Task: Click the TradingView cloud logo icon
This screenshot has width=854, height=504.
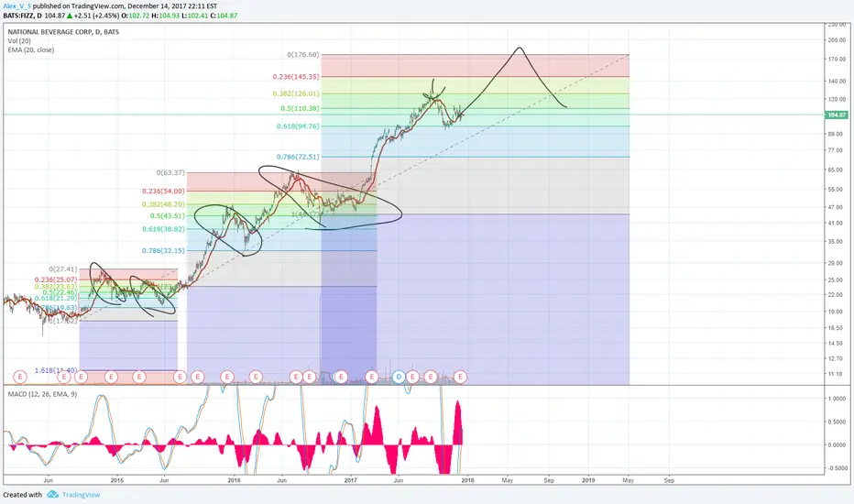Action: 52,494
